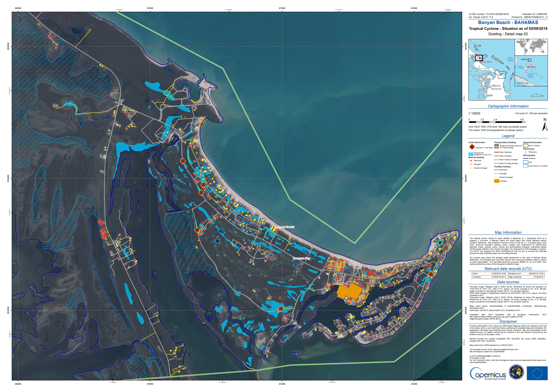
Task: Click the 'Banyan Beach - BAHAMAS' title
Action: 508,22
